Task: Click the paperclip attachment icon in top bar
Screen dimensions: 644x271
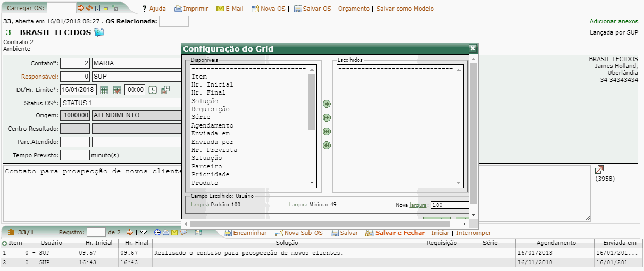Action: (x=98, y=9)
